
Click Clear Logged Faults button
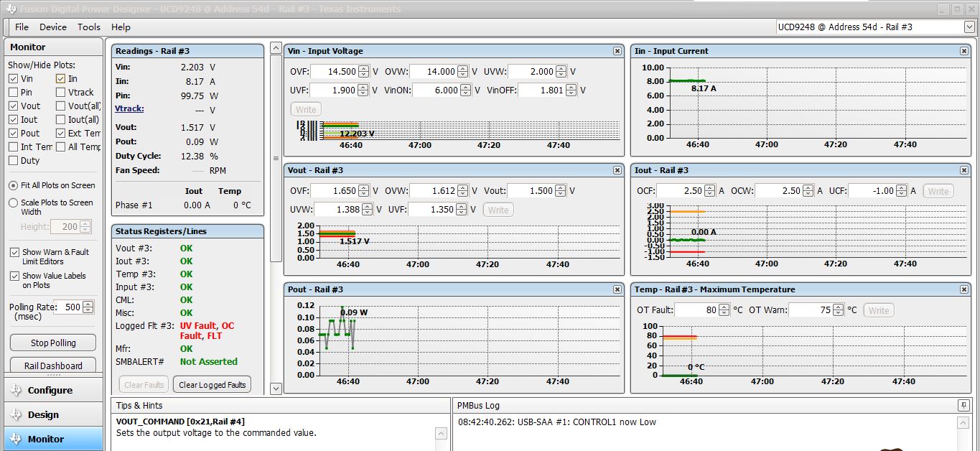(212, 385)
